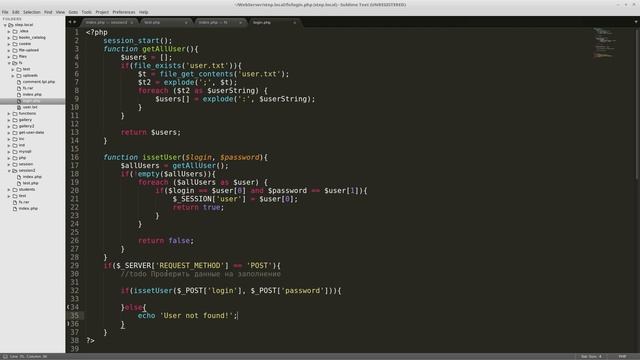Select the functions folder
This screenshot has width=640, height=360.
[27, 113]
